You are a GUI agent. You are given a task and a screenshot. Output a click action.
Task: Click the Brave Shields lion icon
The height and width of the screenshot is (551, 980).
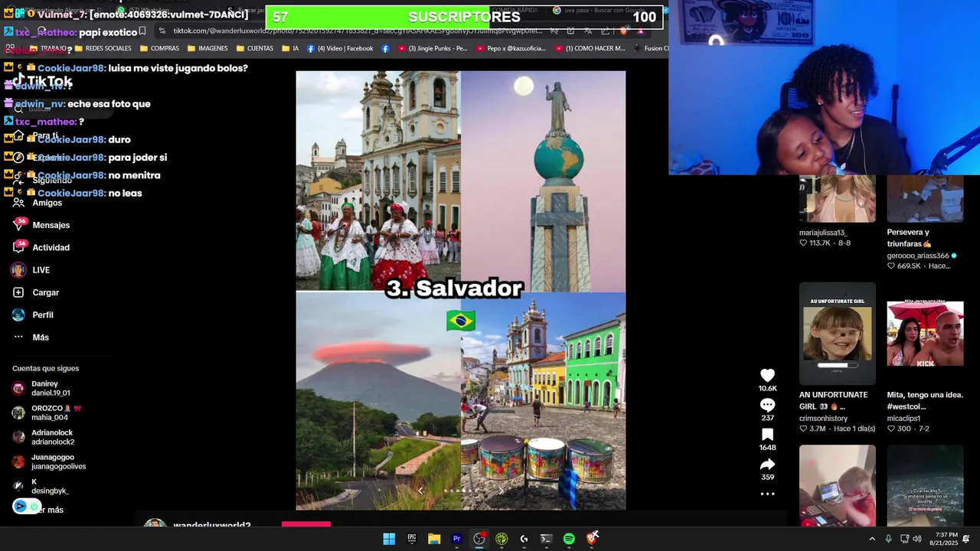point(624,31)
